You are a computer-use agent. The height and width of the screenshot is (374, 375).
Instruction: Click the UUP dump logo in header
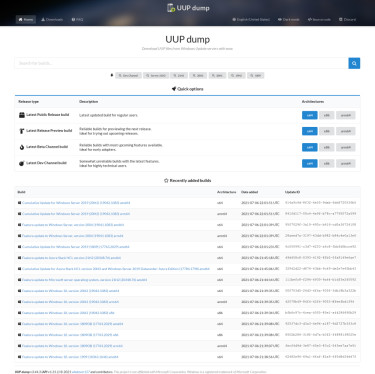click(x=188, y=8)
